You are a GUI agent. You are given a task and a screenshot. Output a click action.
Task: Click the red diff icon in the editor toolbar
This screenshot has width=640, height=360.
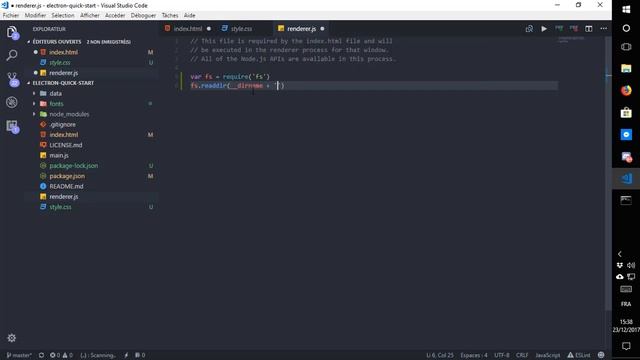(x=573, y=29)
